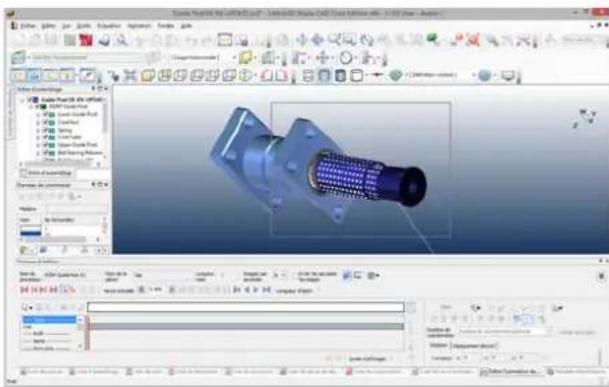Image resolution: width=609 pixels, height=387 pixels.
Task: Open the selected blue track dropdown arrow
Action: click(x=80, y=320)
